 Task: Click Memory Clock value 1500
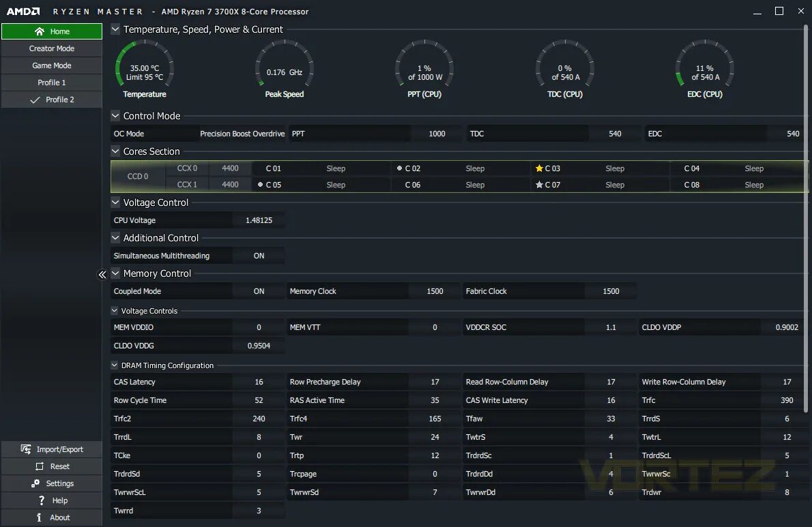click(x=435, y=291)
